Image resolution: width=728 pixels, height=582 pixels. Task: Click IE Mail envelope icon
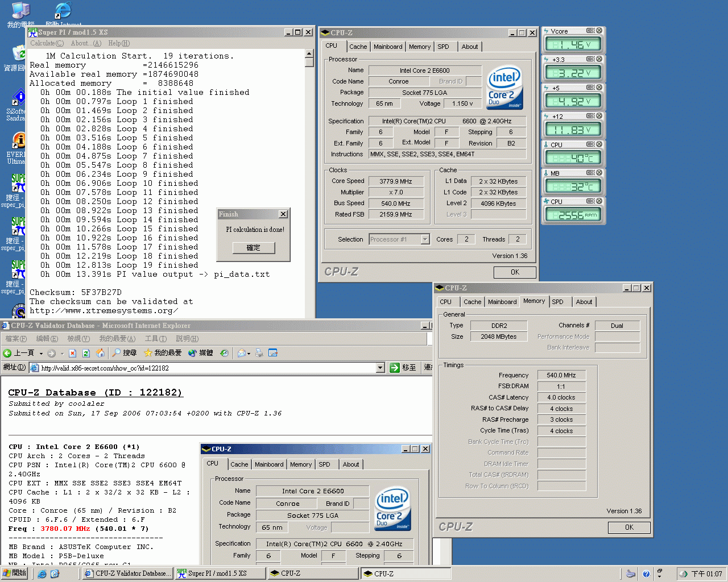pyautogui.click(x=242, y=353)
